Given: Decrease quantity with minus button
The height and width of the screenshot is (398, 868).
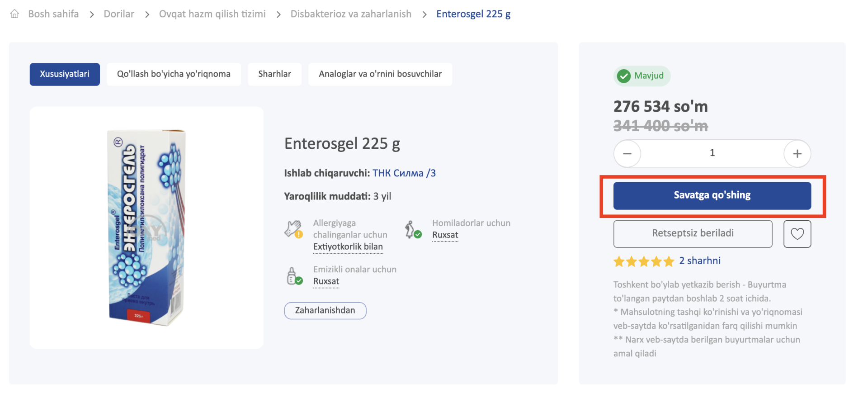Looking at the screenshot, I should click(627, 154).
